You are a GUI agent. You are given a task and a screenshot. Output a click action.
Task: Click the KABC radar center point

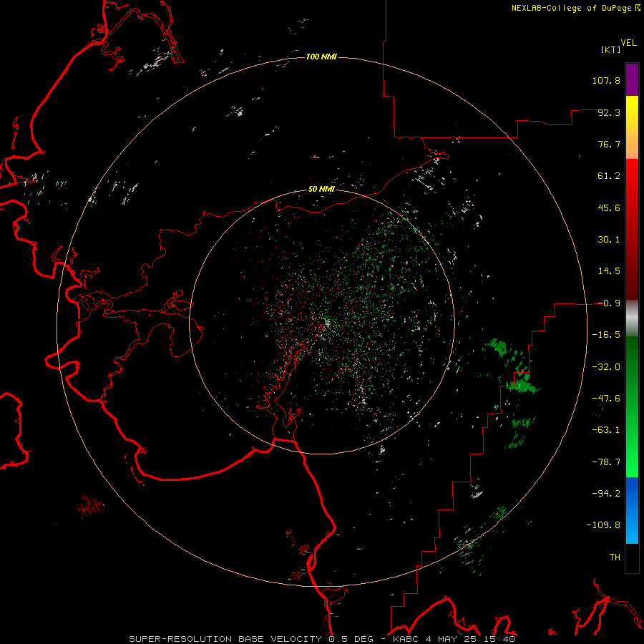pos(322,321)
